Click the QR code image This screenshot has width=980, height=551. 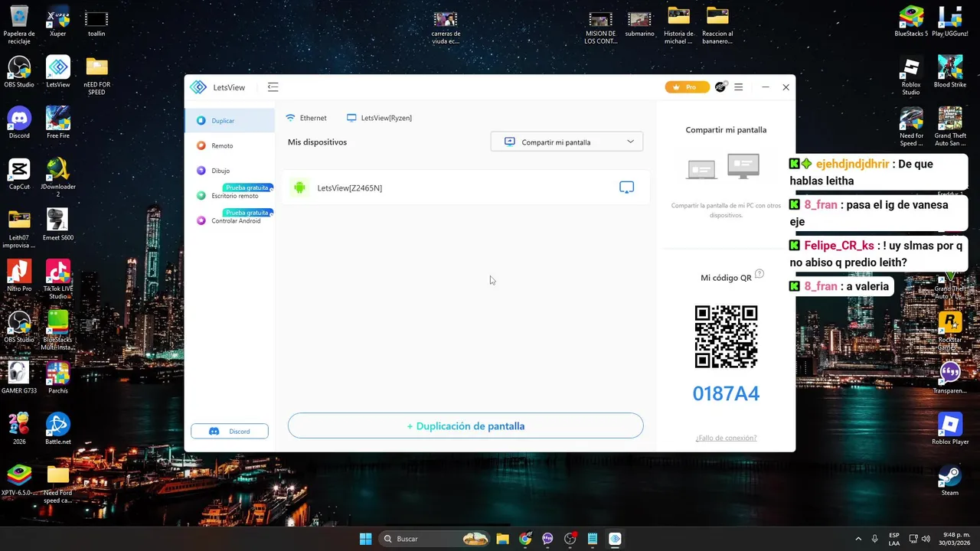(x=726, y=337)
